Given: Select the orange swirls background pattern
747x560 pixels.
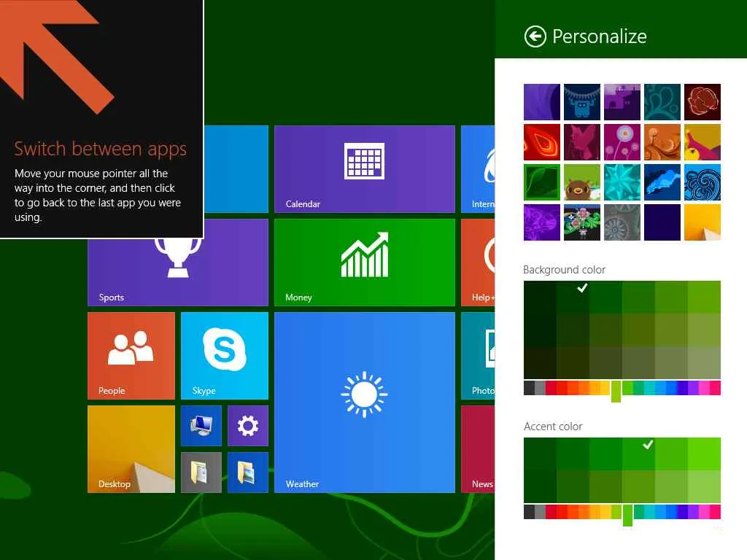Looking at the screenshot, I should 662,142.
